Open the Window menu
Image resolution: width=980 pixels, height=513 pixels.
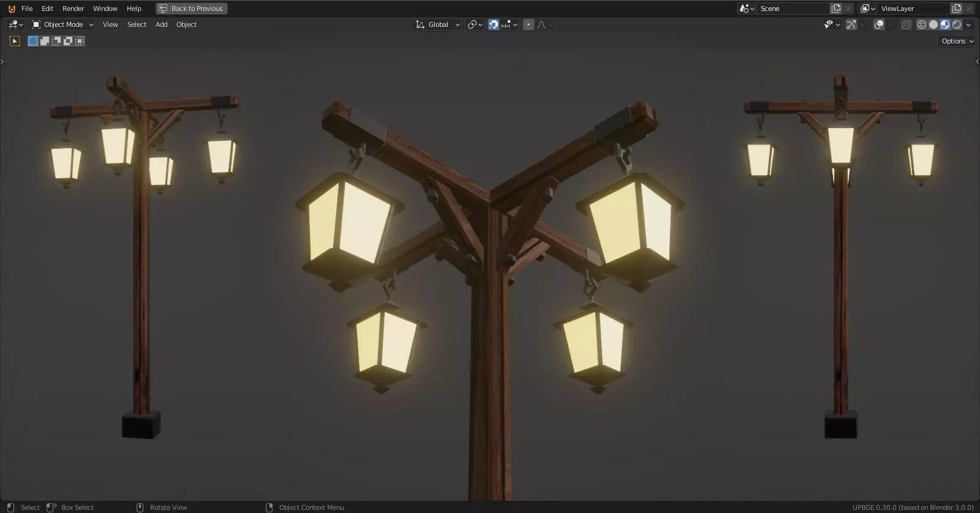point(105,9)
